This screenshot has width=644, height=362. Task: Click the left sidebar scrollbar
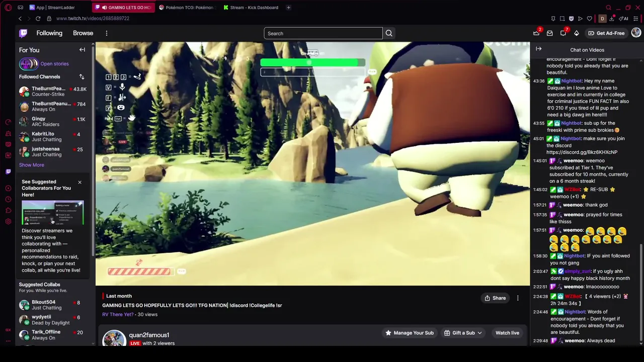click(x=93, y=151)
